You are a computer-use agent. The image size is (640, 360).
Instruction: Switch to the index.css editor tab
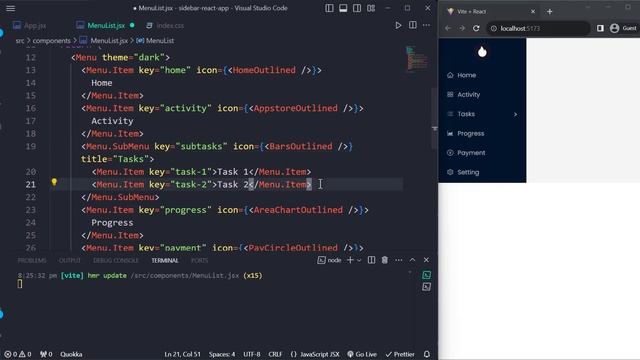click(165, 25)
